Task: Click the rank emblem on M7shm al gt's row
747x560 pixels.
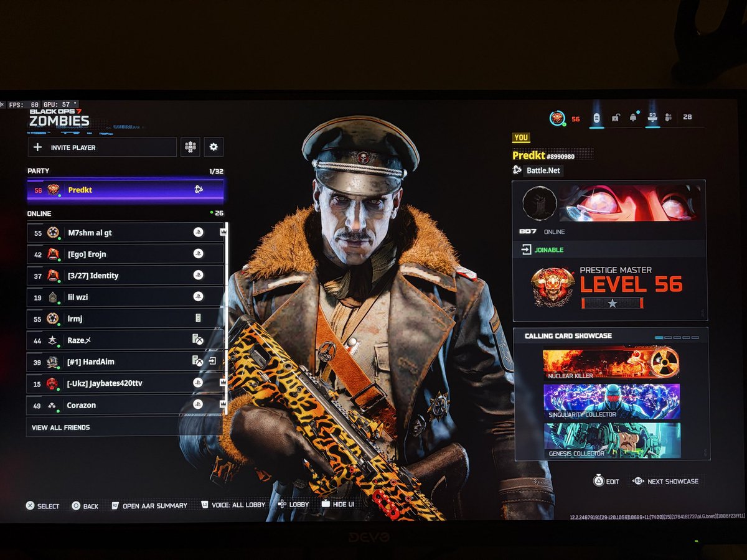Action: click(53, 232)
